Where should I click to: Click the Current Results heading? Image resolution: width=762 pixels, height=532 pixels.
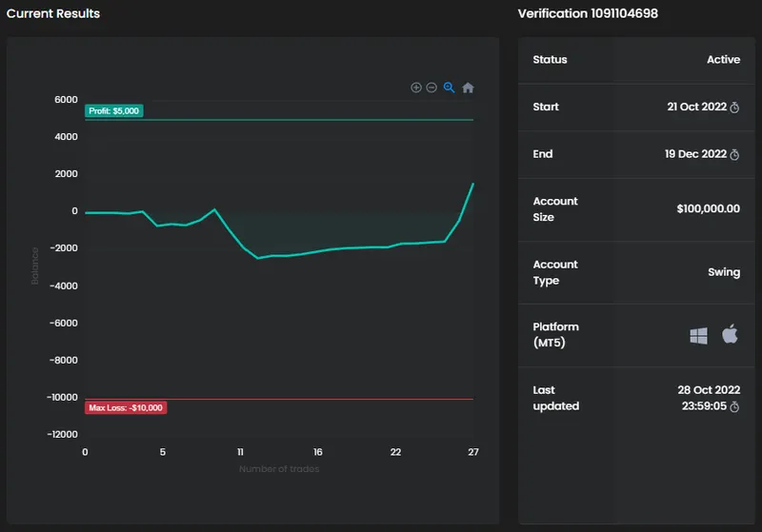pos(53,14)
